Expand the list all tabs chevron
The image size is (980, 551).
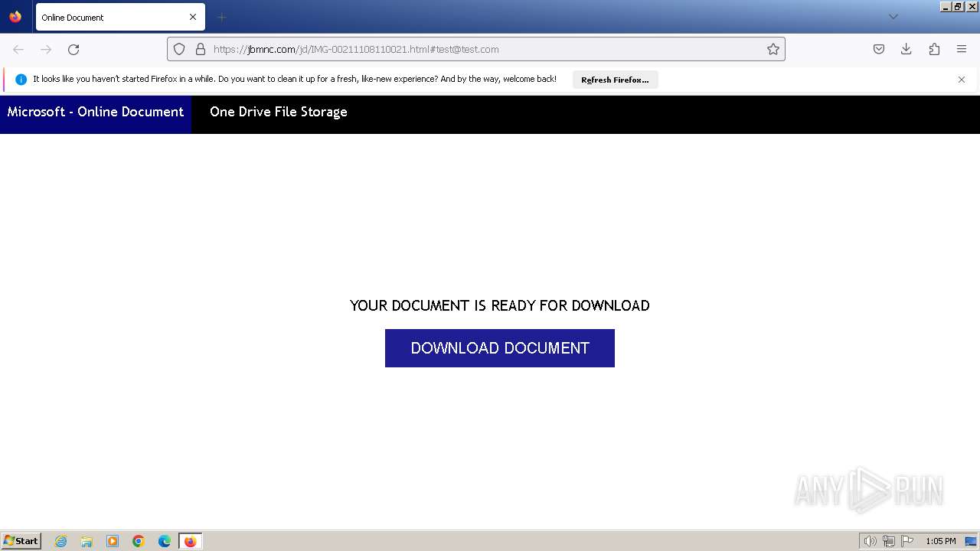coord(893,17)
